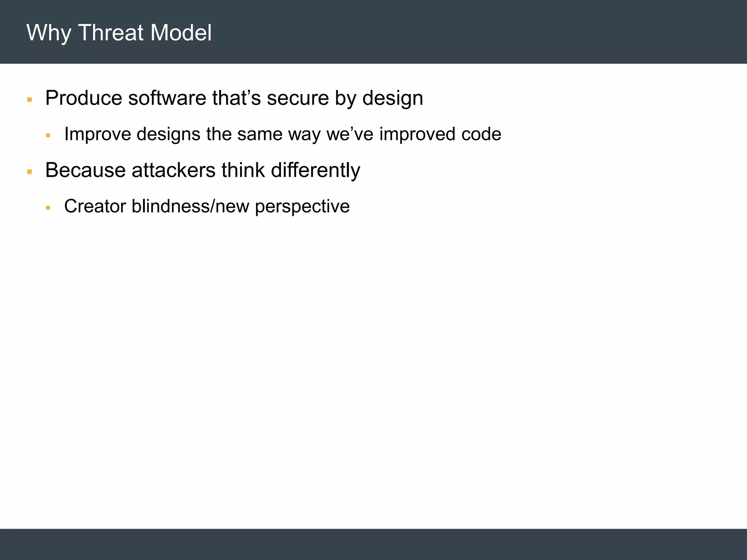Click orange bullet before 'Creator blindness'

click(48, 207)
